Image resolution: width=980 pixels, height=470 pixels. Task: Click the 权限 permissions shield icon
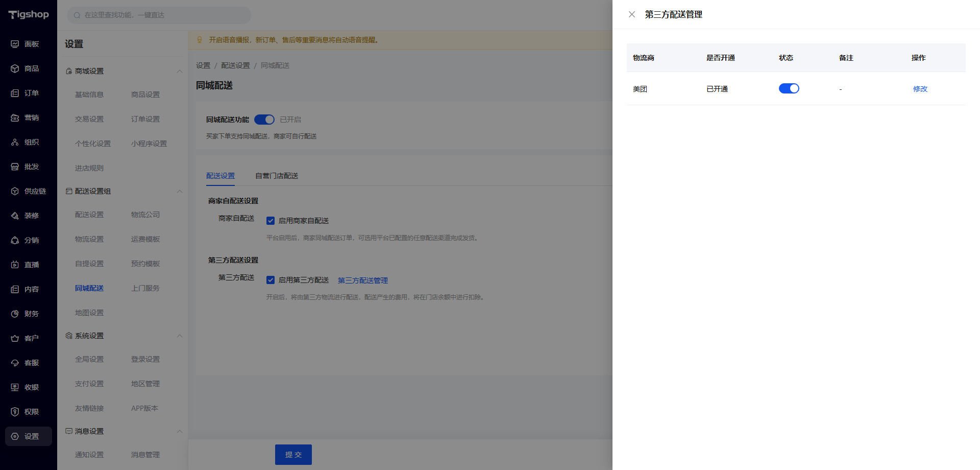15,412
